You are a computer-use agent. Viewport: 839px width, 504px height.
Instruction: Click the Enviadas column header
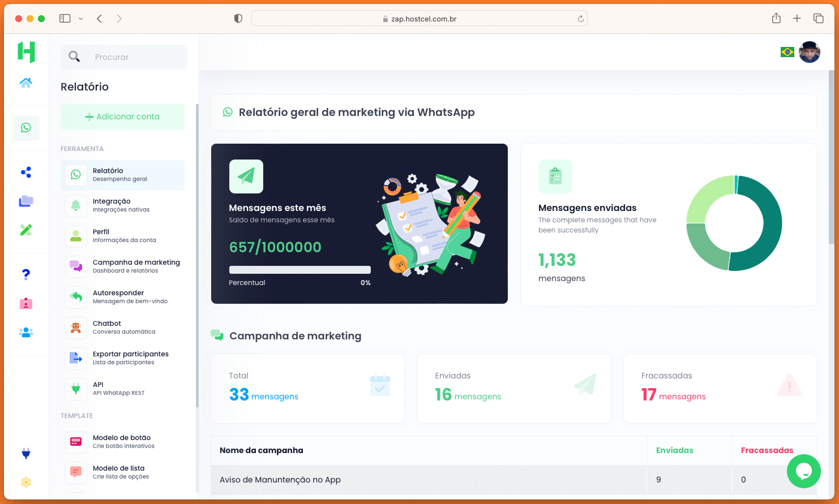pyautogui.click(x=675, y=450)
